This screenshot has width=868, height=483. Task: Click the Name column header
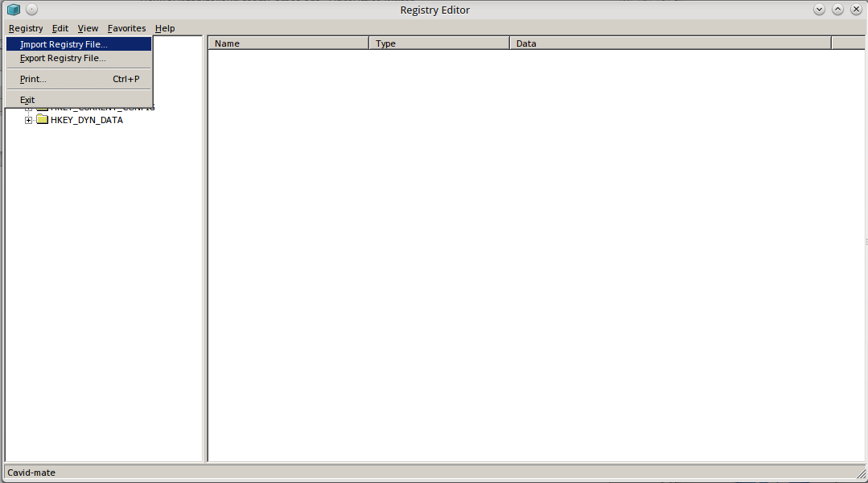point(289,43)
